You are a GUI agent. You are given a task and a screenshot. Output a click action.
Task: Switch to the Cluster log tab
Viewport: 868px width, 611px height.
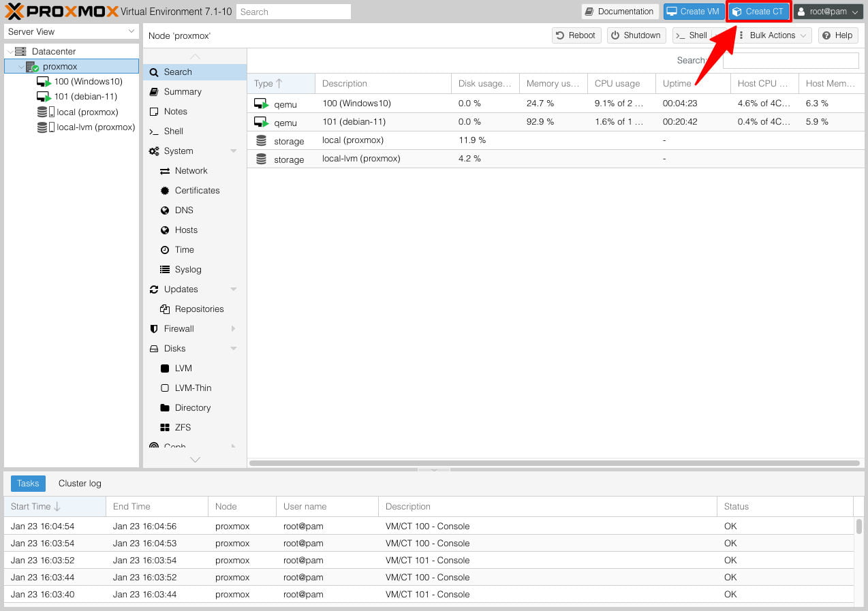pos(80,484)
